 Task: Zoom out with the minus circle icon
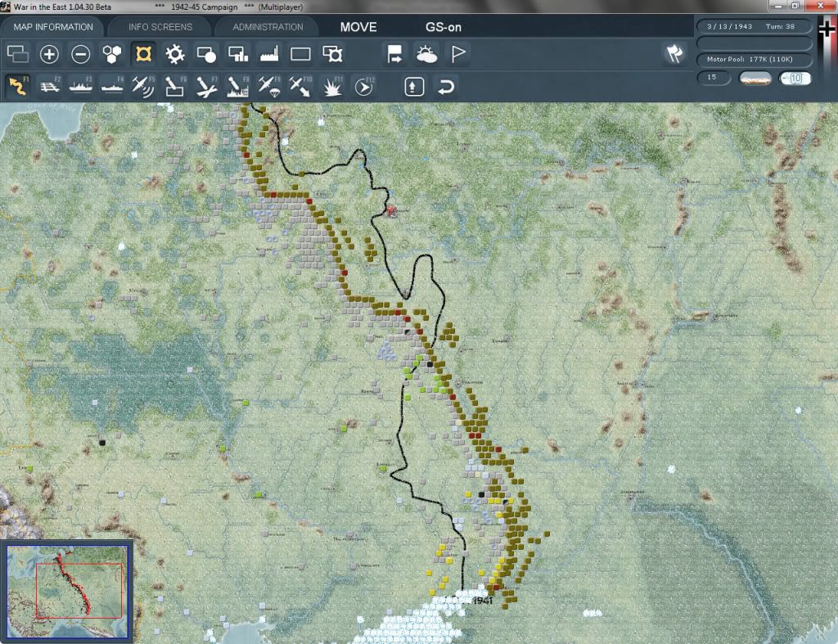click(81, 54)
